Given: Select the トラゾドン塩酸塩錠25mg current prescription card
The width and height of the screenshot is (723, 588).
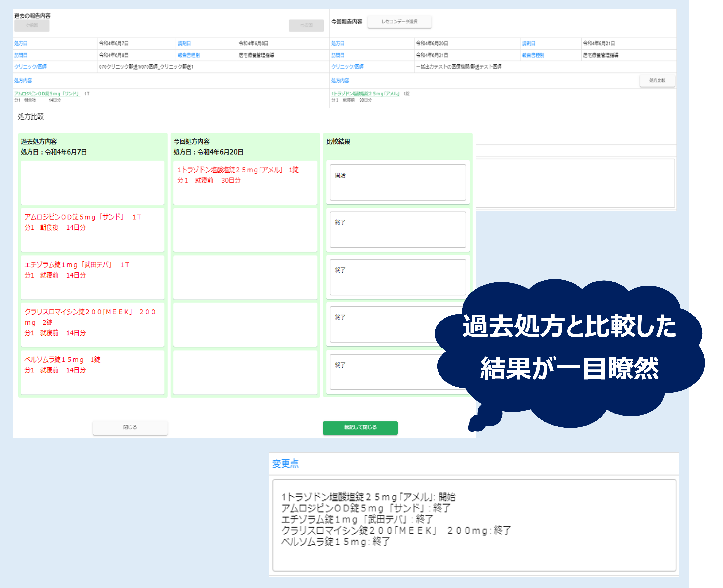Looking at the screenshot, I should click(x=245, y=182).
